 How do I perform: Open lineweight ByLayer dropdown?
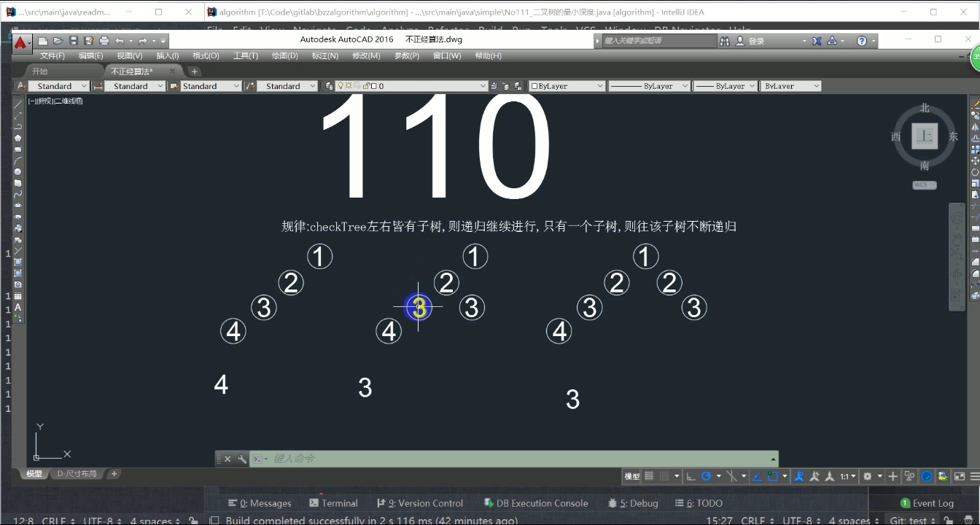click(x=725, y=86)
